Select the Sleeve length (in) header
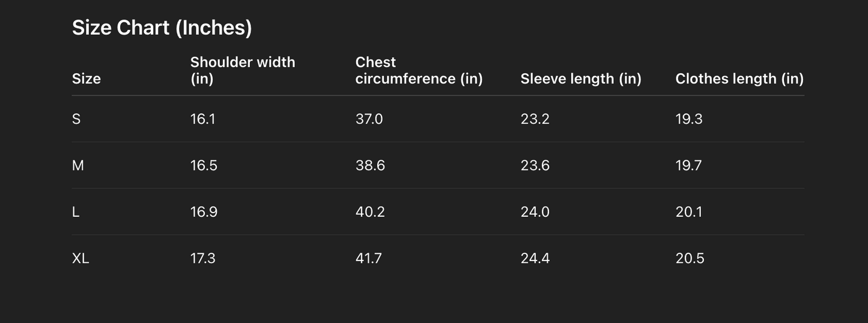The height and width of the screenshot is (323, 868). coord(581,79)
